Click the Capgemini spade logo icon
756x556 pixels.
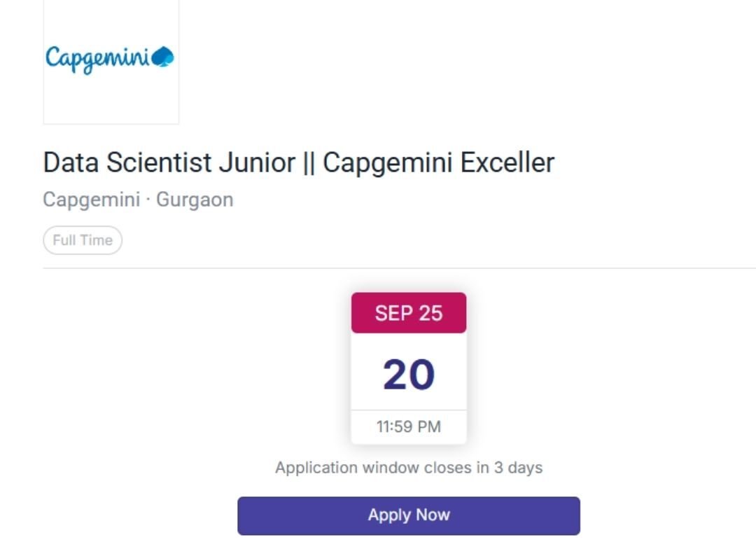[163, 56]
